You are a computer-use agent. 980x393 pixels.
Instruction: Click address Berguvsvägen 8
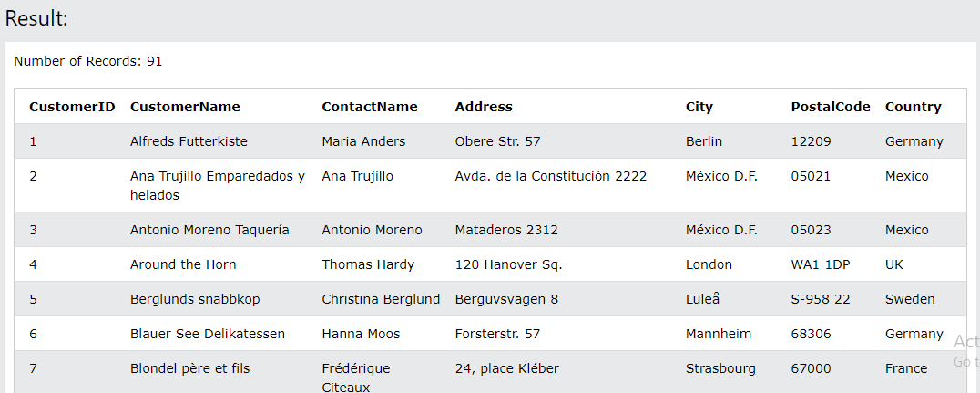(x=506, y=299)
